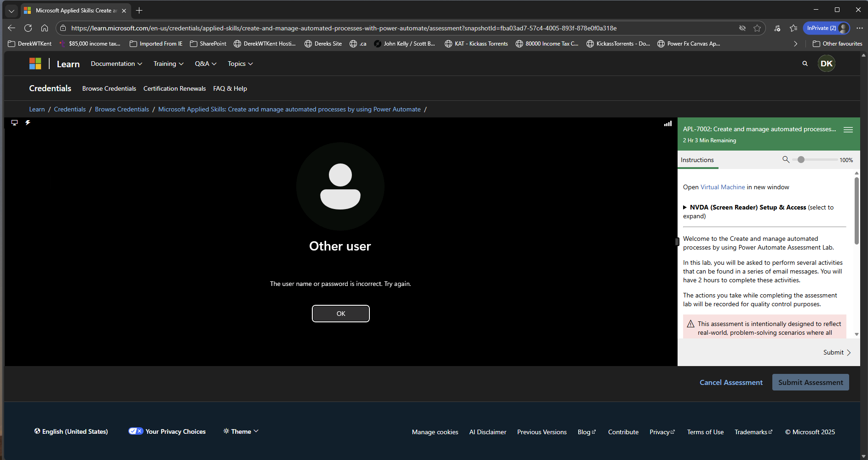
Task: Click the display resolution icon above the virtual machine
Action: 14,122
